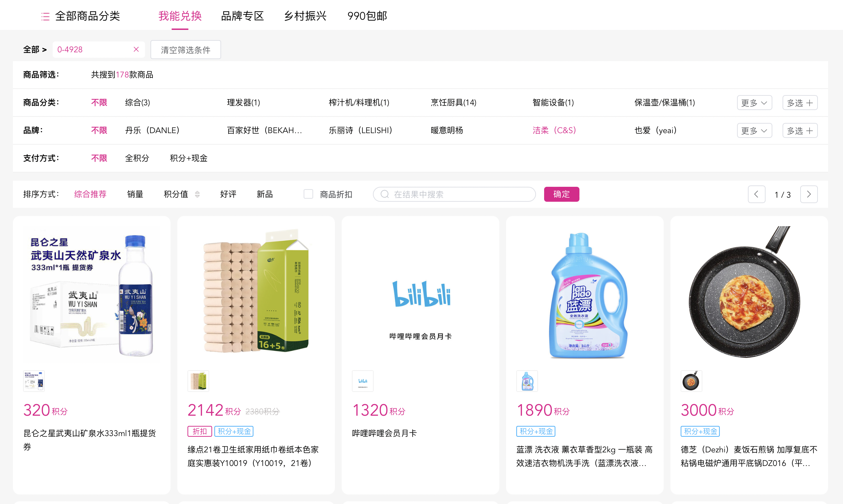Select the small 蓝漂 detergent thumbnail
This screenshot has height=504, width=843.
[527, 381]
